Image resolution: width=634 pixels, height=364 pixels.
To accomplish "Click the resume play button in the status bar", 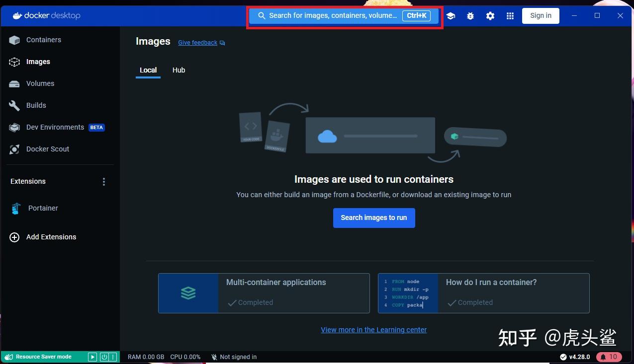I will click(x=92, y=357).
